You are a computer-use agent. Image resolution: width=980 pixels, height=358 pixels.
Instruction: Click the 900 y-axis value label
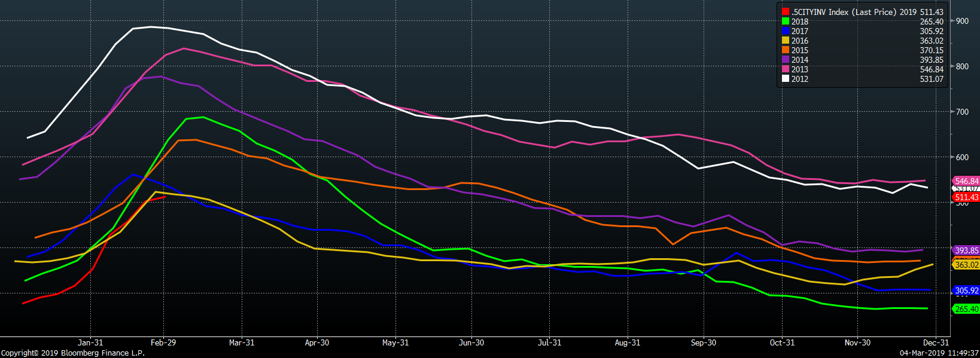(962, 21)
